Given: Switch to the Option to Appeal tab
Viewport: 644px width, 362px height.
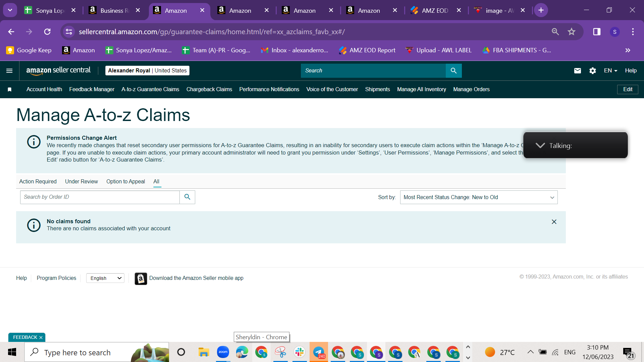Looking at the screenshot, I should 126,182.
